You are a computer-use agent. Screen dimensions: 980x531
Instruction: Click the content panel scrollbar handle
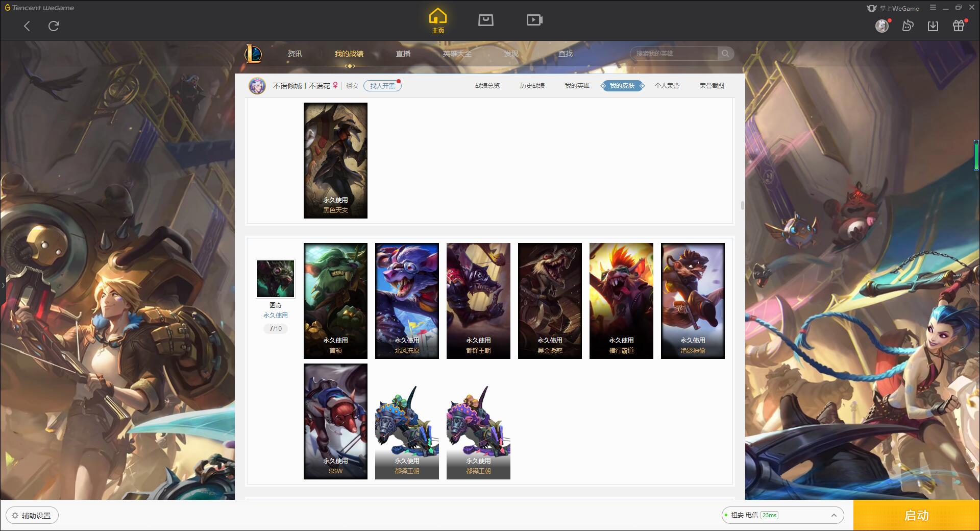(742, 205)
